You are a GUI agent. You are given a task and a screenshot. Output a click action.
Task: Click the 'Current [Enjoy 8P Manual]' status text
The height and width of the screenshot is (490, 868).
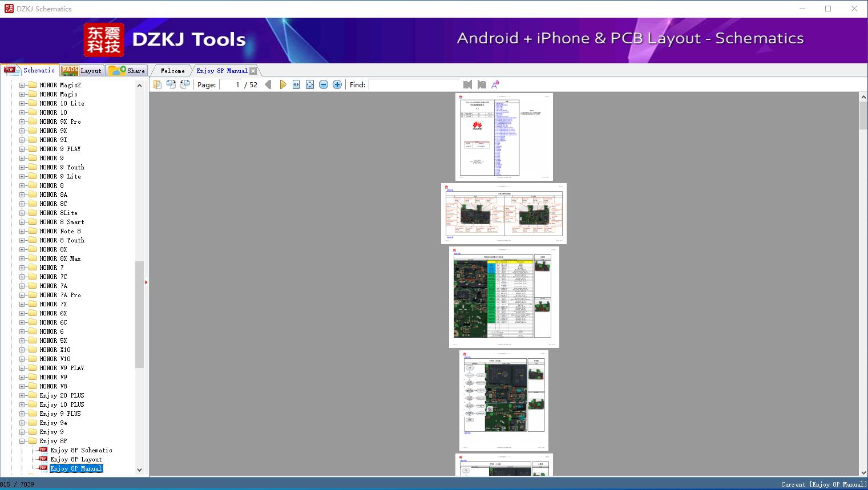823,484
